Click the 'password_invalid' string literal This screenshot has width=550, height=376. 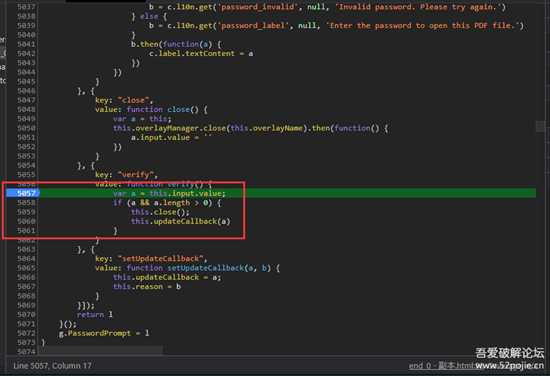point(258,7)
